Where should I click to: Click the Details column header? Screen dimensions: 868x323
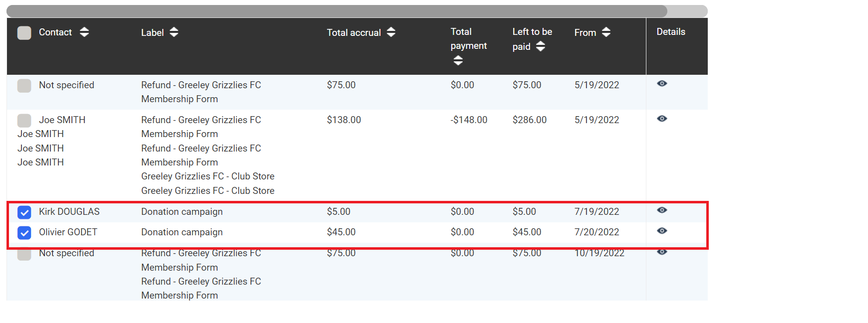point(671,32)
